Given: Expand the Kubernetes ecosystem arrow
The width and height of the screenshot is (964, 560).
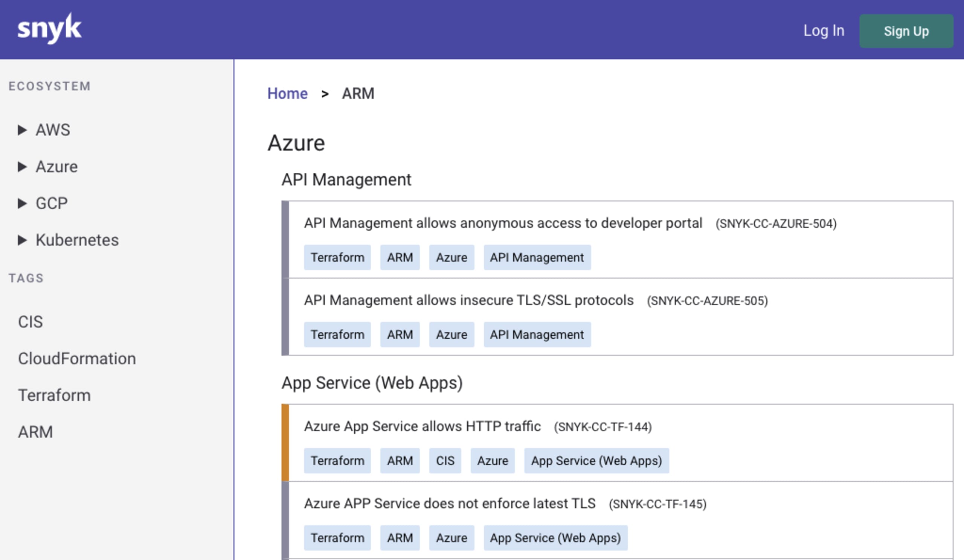Looking at the screenshot, I should [x=22, y=240].
